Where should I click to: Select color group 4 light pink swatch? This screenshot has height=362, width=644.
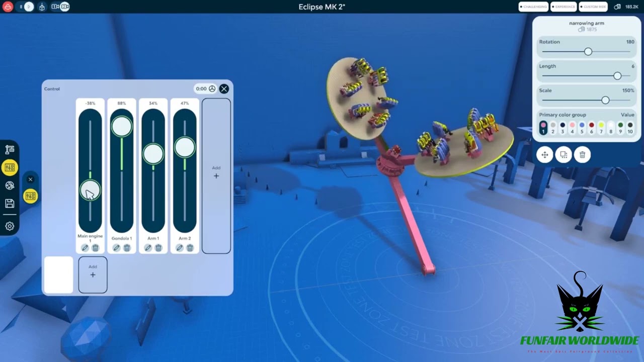(572, 128)
